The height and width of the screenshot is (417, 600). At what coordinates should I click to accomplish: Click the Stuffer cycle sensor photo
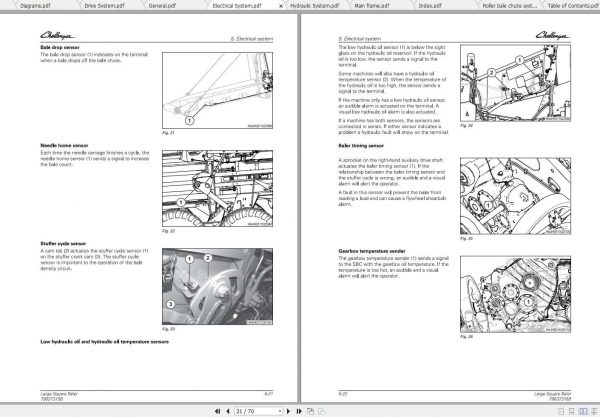pos(217,286)
